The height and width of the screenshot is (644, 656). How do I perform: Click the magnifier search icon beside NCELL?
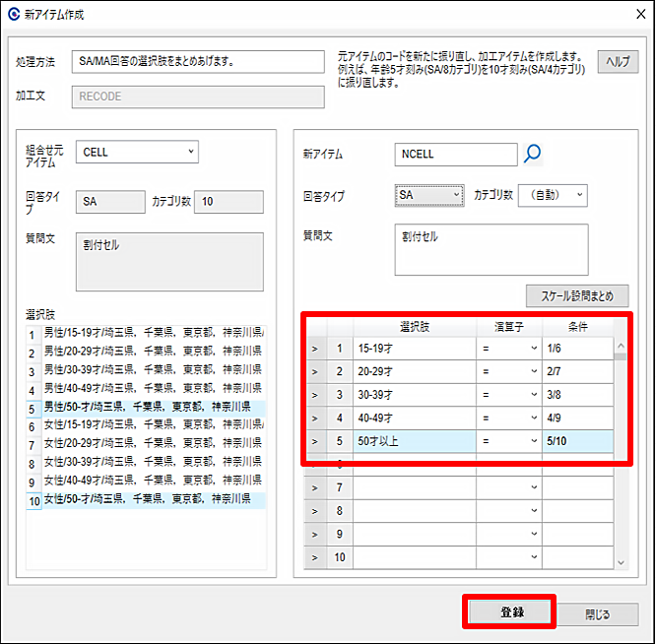tap(532, 154)
